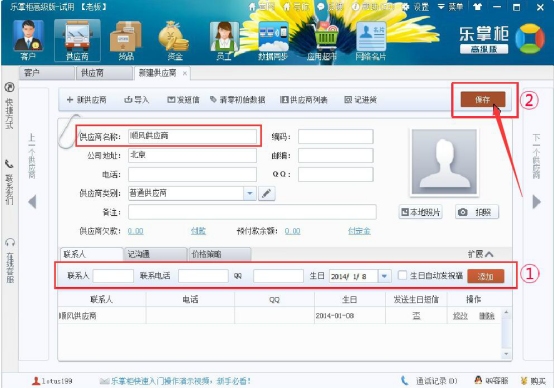Click 删除 link in 顺风供应商 row
The height and width of the screenshot is (388, 554).
487,316
